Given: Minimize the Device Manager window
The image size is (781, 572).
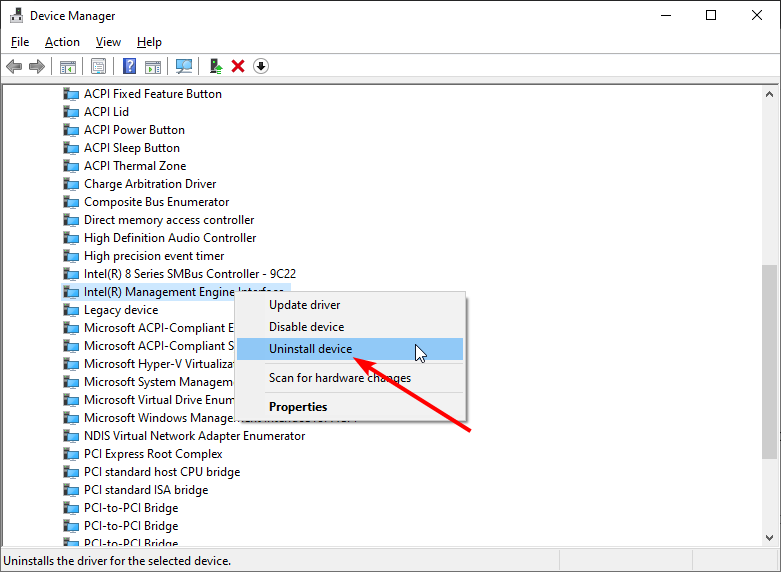Looking at the screenshot, I should coord(666,15).
